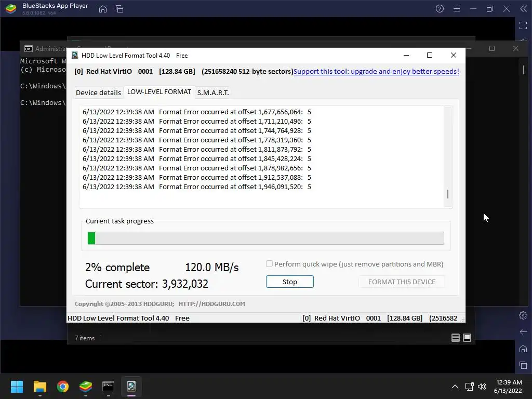Image resolution: width=532 pixels, height=399 pixels.
Task: Select log entry at offset 1,845,428,224
Action: 197,158
